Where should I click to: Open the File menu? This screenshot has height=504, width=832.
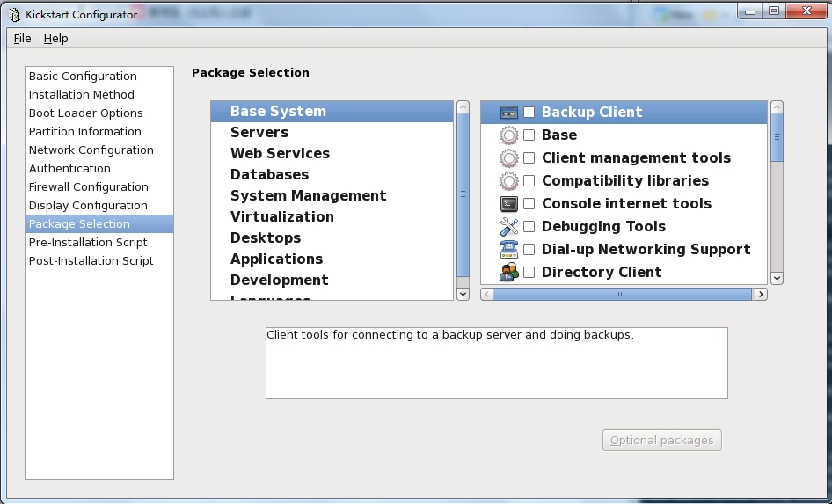coord(22,38)
